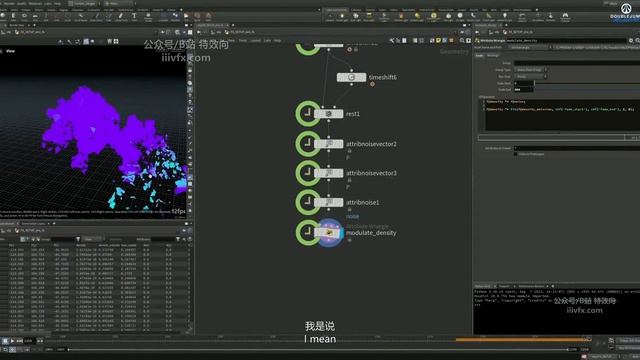Open the gear menu in the parameter pane
The width and height of the screenshot is (640, 360).
coord(631,40)
